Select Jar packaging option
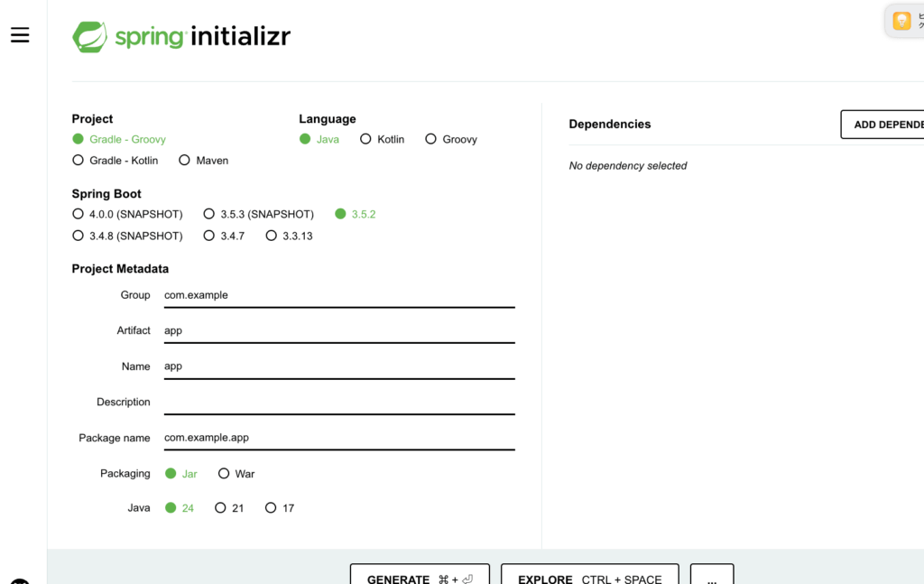 click(180, 474)
